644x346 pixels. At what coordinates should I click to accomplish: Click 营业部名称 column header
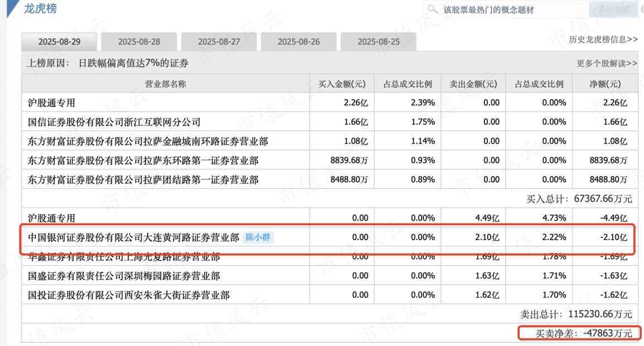166,84
